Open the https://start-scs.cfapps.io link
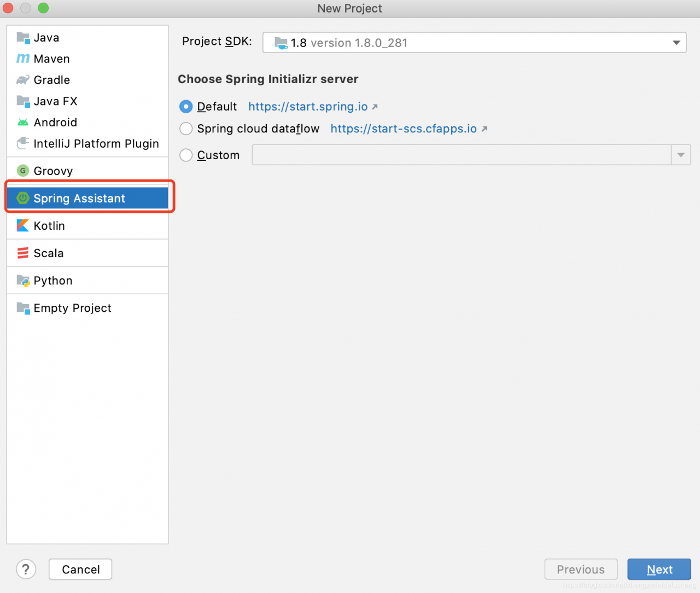 (x=404, y=129)
